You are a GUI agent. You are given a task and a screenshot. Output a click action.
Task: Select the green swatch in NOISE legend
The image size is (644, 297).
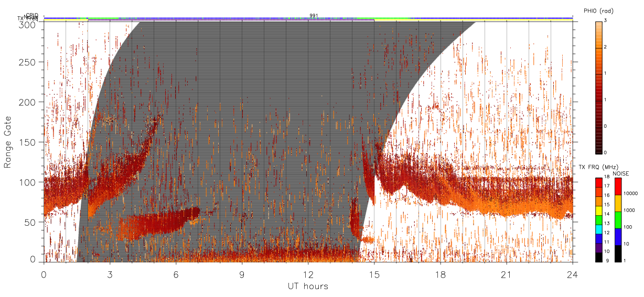(x=618, y=220)
